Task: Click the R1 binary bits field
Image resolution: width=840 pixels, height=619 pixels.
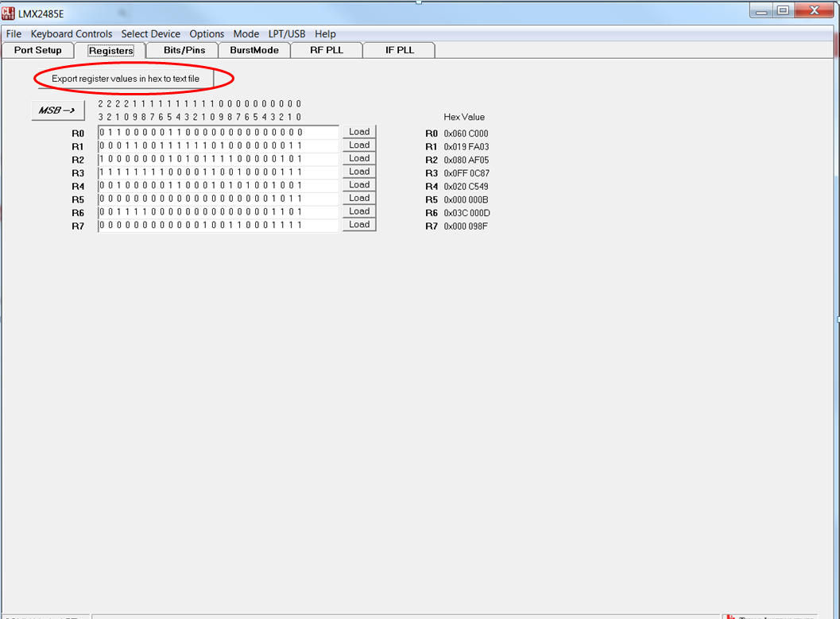Action: tap(219, 145)
